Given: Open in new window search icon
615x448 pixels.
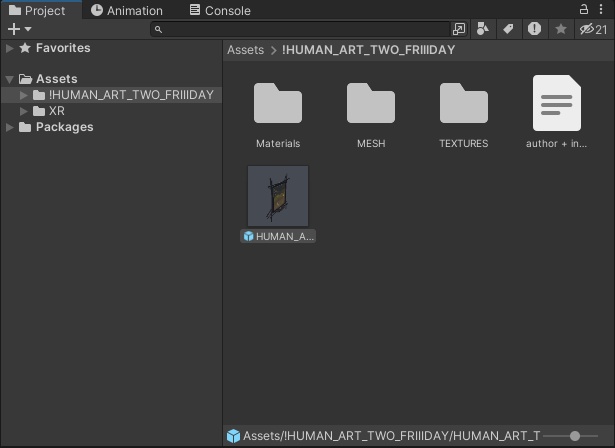Looking at the screenshot, I should pyautogui.click(x=459, y=29).
